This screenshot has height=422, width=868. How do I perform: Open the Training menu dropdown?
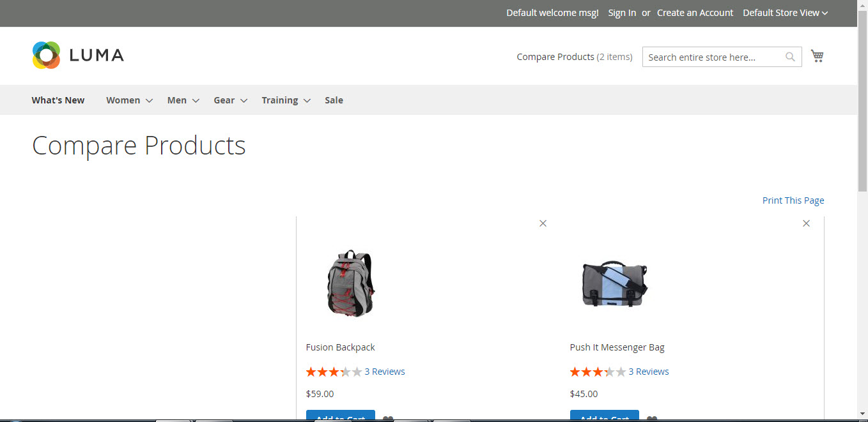coord(280,100)
